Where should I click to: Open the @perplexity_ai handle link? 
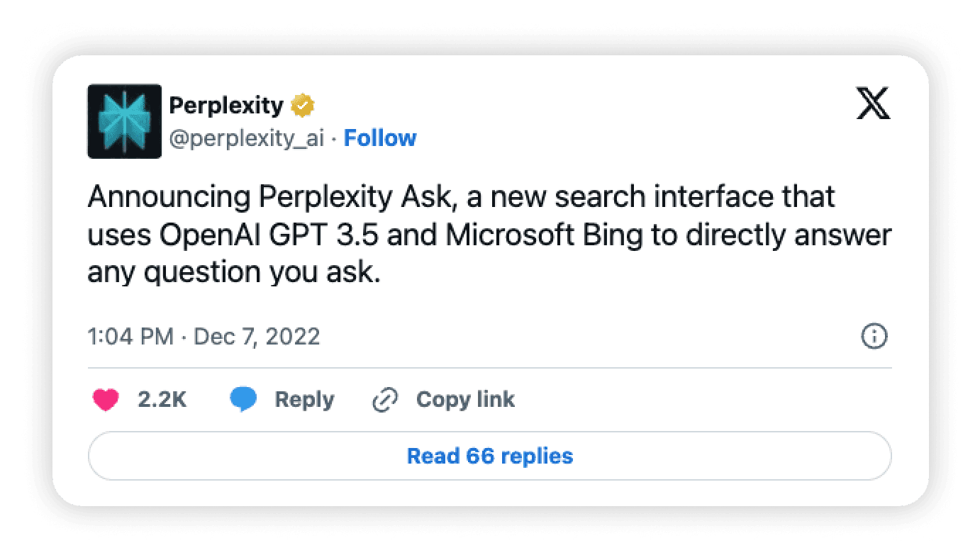[246, 138]
